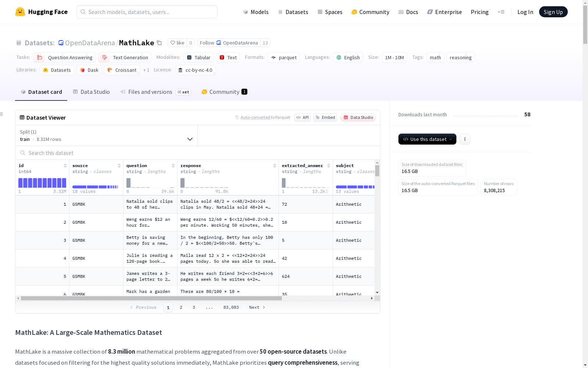Select the 1M - 10M size tag

pyautogui.click(x=394, y=57)
